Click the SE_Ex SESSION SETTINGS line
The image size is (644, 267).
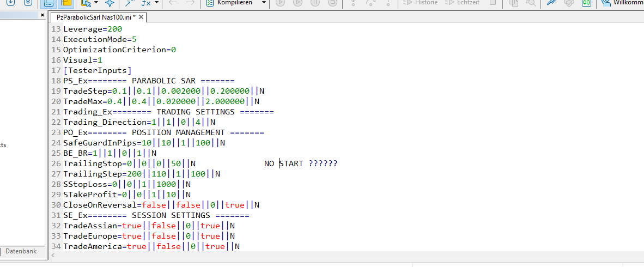[x=156, y=215]
